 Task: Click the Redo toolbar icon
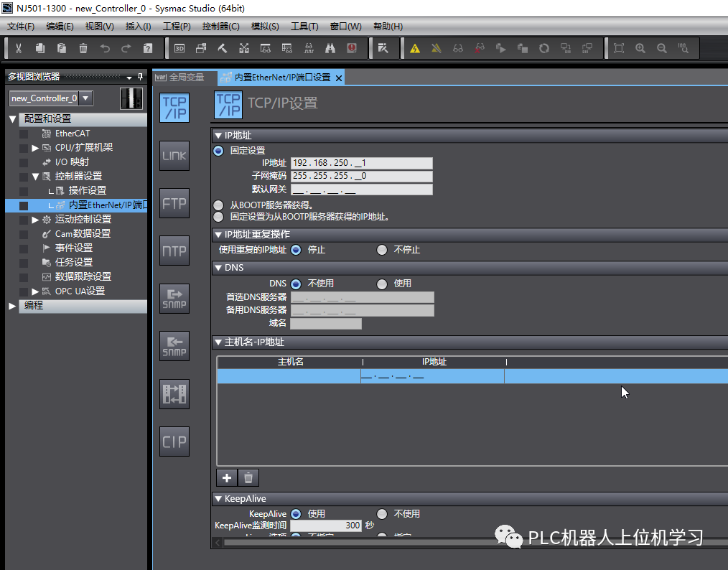click(126, 48)
